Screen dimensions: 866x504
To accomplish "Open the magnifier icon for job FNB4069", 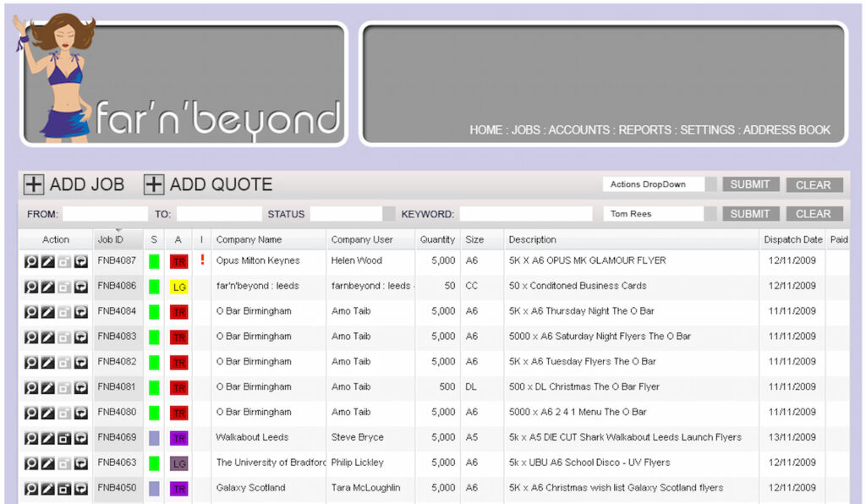I will 31,439.
